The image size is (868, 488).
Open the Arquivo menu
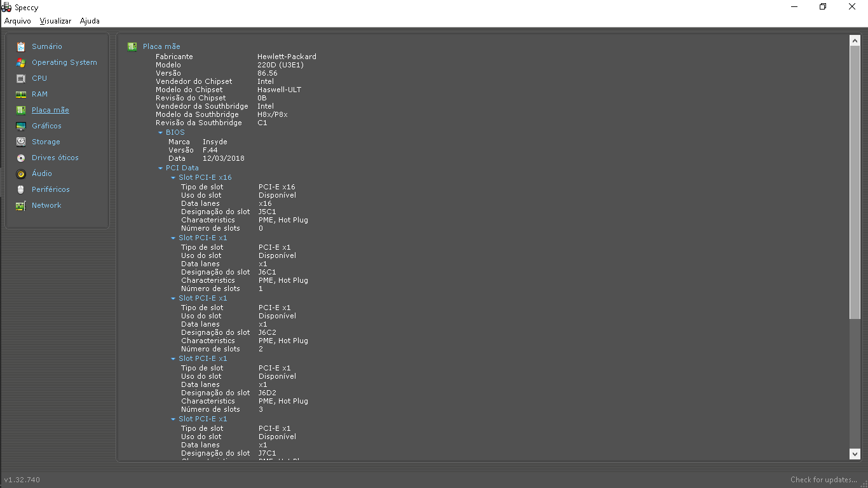coord(18,21)
